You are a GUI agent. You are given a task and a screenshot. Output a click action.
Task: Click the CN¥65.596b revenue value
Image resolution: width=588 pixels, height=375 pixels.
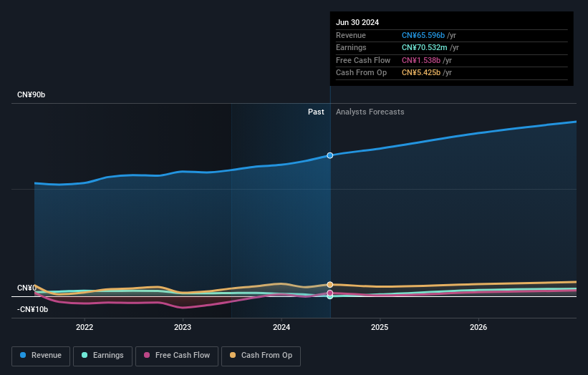423,35
